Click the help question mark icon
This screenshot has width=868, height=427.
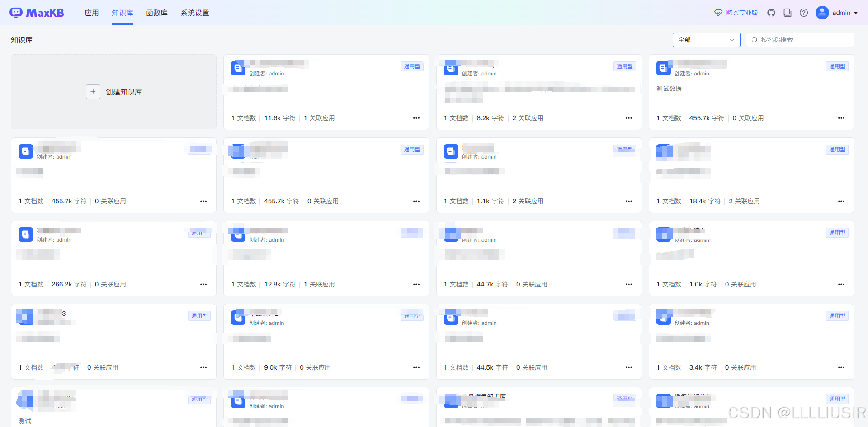point(804,13)
